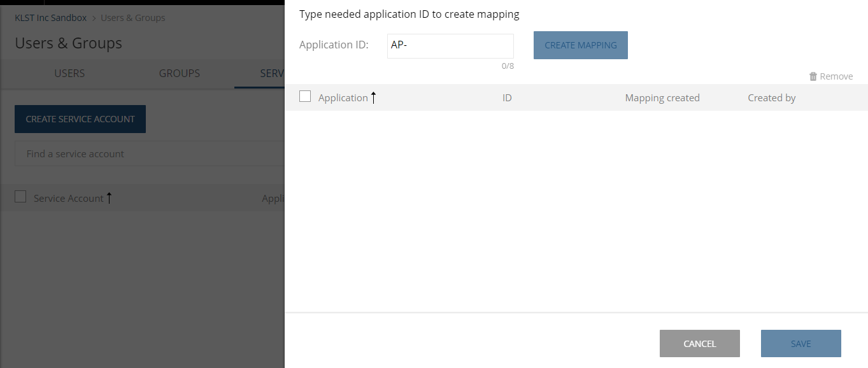Image resolution: width=868 pixels, height=368 pixels.
Task: Click the Service Account column header text
Action: point(69,198)
